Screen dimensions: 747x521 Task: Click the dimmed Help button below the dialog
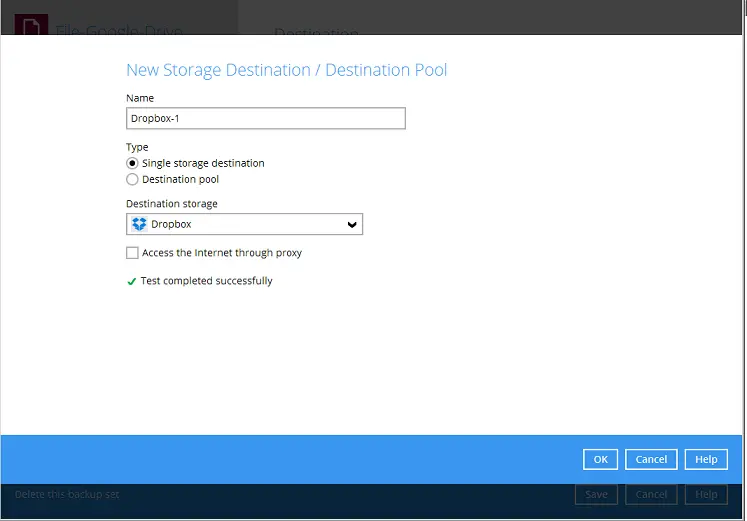[705, 494]
